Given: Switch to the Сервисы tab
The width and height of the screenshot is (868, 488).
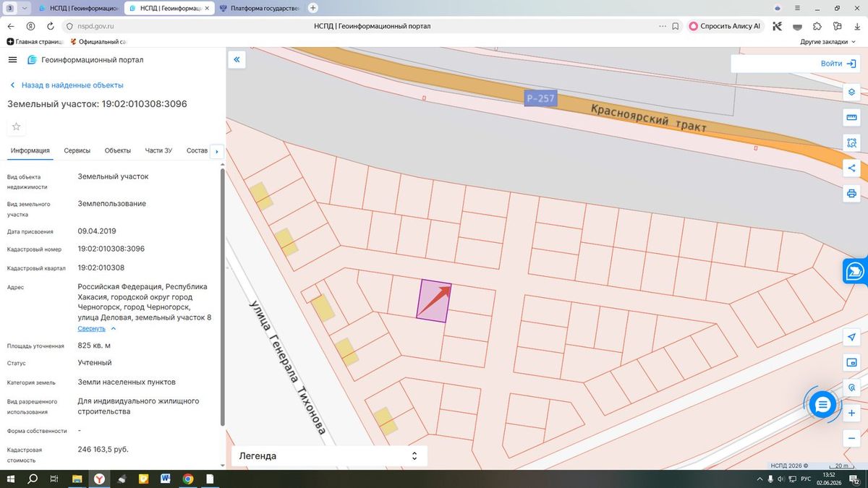Looking at the screenshot, I should [77, 150].
